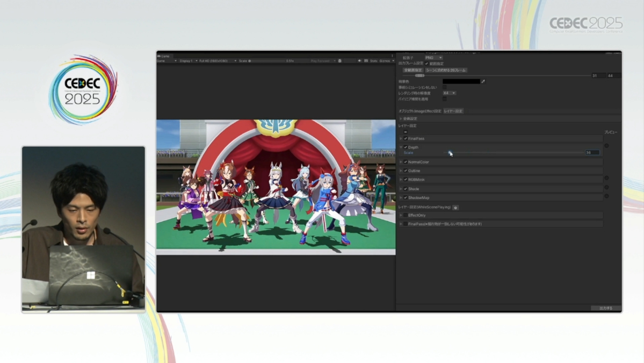Toggle the RGBMask layer checkbox

tap(406, 180)
